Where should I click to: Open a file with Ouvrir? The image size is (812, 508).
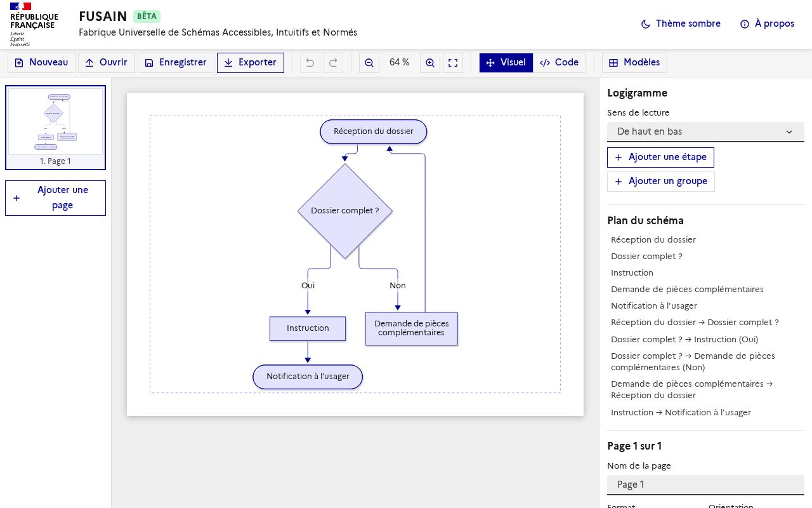(107, 63)
